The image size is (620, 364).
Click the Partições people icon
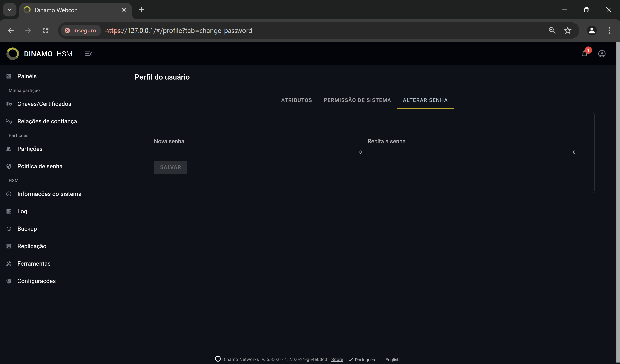[x=9, y=149]
